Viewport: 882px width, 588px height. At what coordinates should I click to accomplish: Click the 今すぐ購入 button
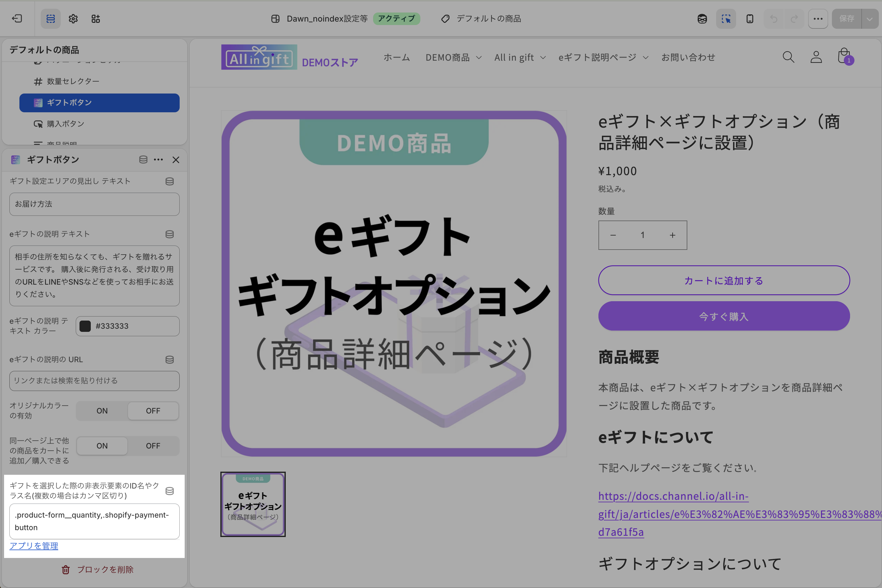click(724, 316)
